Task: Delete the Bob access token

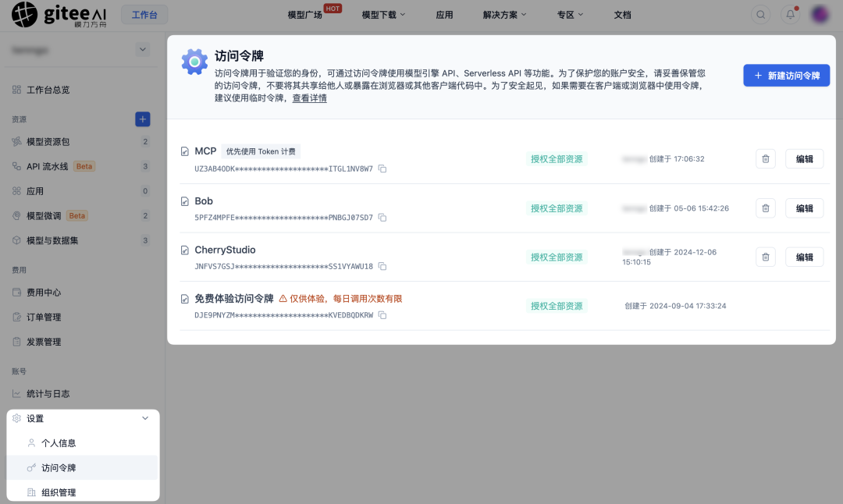Action: pos(766,208)
